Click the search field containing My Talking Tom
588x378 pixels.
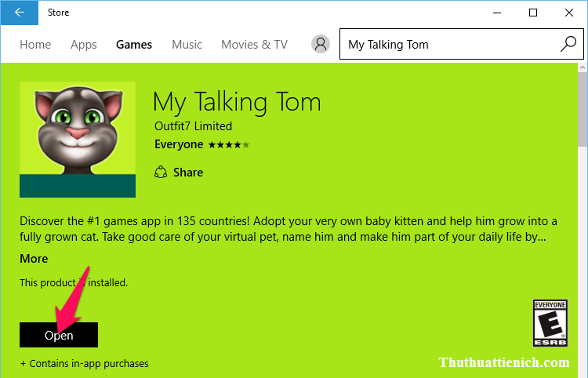447,45
